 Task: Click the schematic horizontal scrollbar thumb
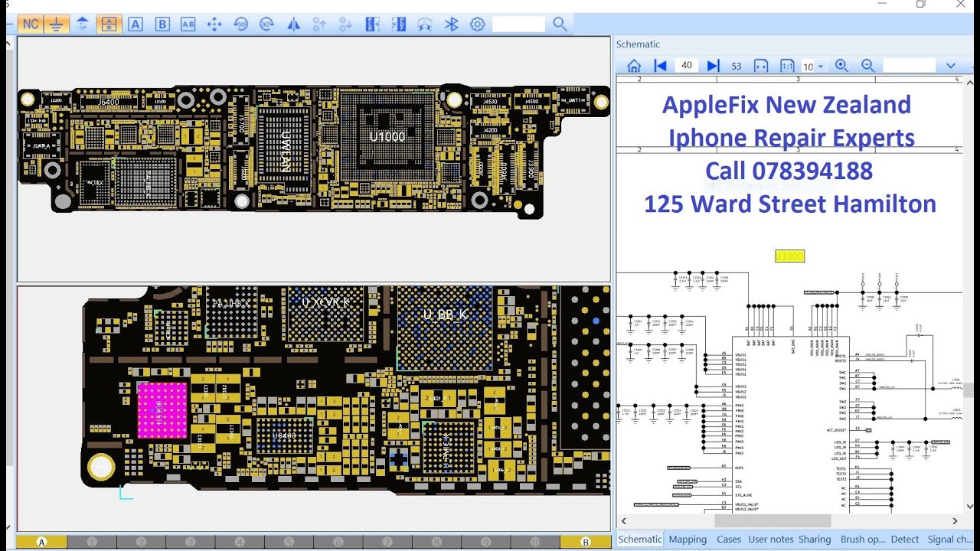pos(773,520)
